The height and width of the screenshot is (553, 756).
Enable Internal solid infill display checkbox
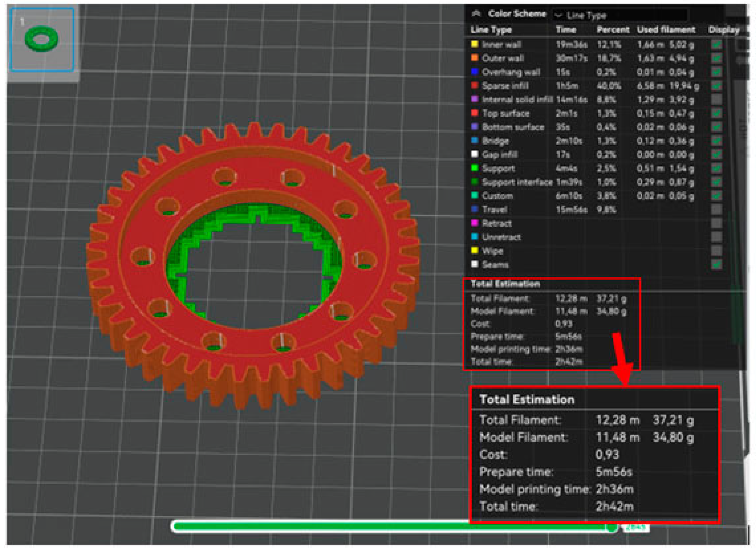716,99
